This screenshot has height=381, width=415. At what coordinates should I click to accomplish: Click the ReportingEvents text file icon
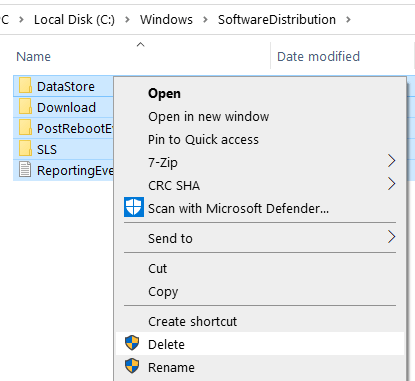click(x=25, y=170)
